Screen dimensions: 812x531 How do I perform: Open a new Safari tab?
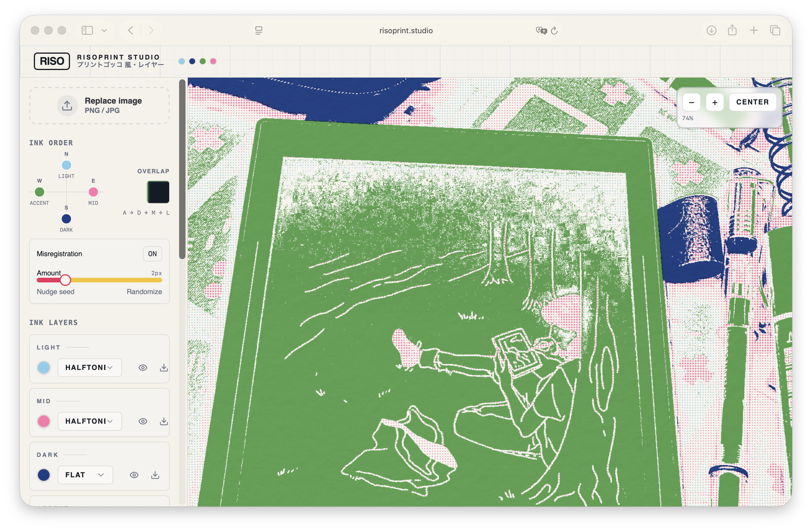[754, 30]
